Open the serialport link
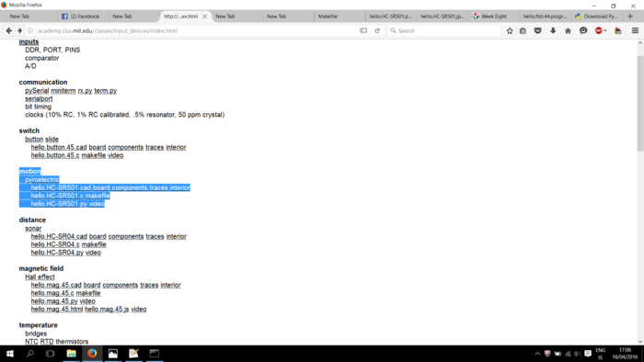 39,99
